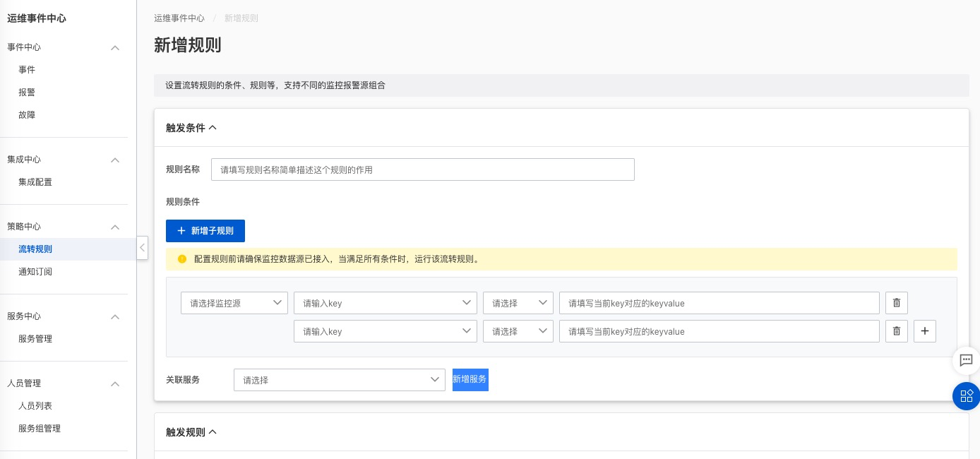The height and width of the screenshot is (459, 980).
Task: Click the 运维事件中心 sidebar title
Action: click(37, 18)
